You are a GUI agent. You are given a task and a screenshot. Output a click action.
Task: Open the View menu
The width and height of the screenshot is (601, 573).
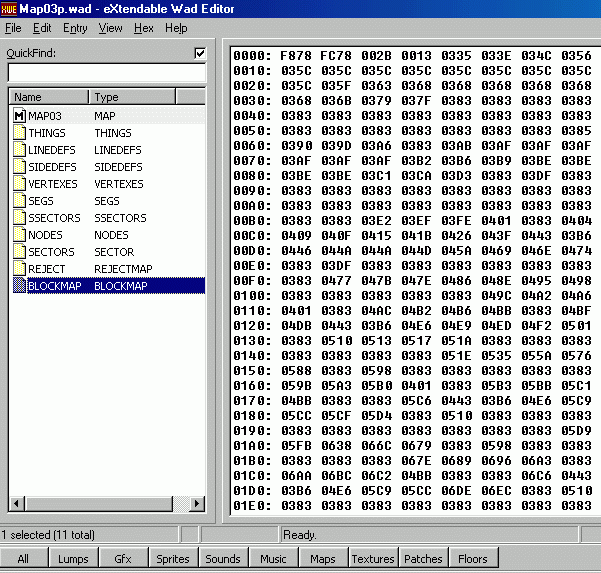[x=110, y=28]
